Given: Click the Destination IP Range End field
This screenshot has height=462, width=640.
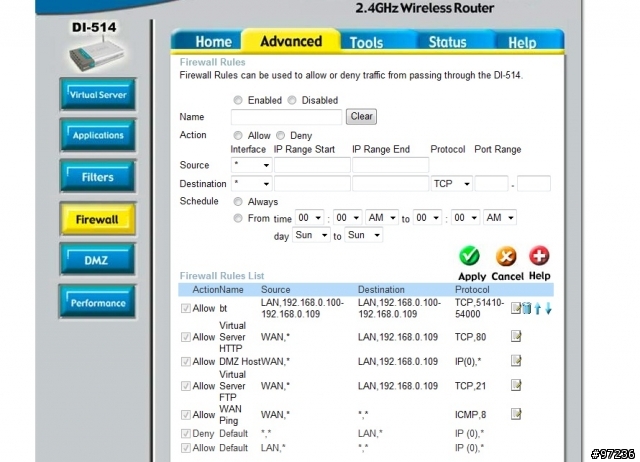Looking at the screenshot, I should [390, 184].
